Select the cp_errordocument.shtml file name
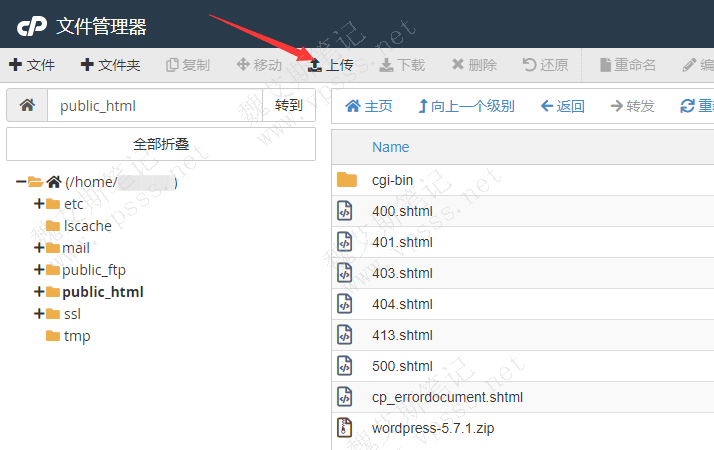The image size is (714, 450). [x=447, y=397]
